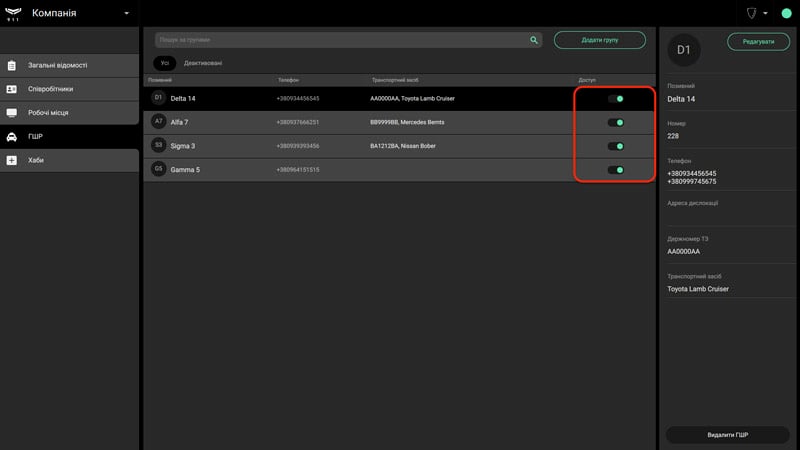Screen dimensions: 800x450
Task: Click the Телефон column header in the table
Action: (288, 80)
